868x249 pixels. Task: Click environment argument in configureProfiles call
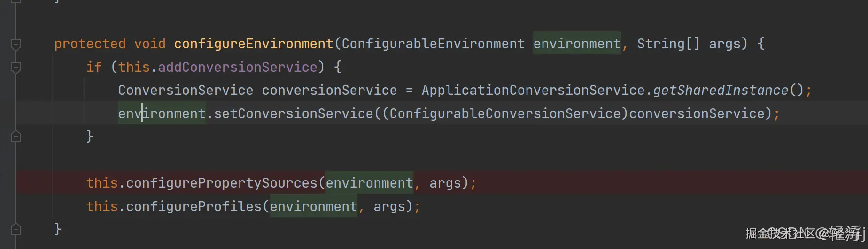click(313, 206)
